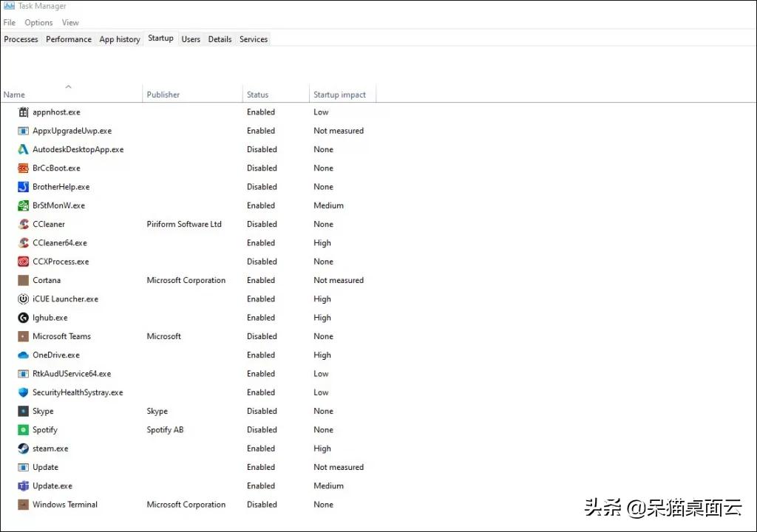Click the sort arrow above Name column
The width and height of the screenshot is (757, 532).
69,87
